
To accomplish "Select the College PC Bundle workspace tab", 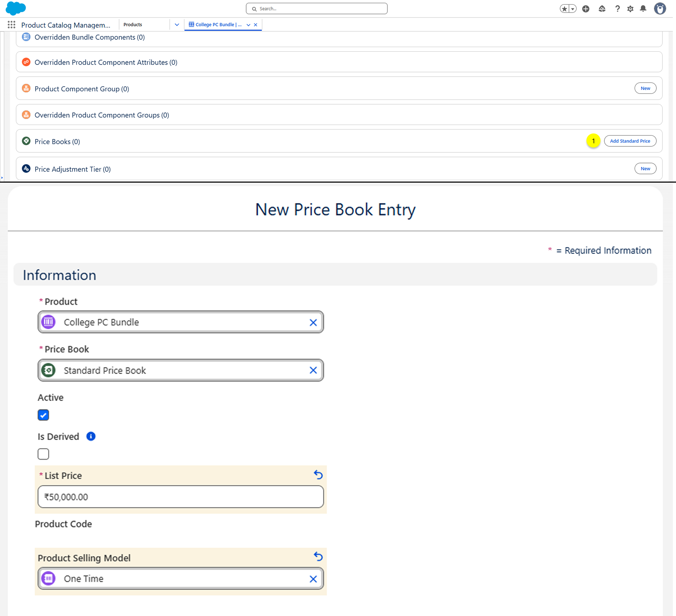I will [x=218, y=25].
